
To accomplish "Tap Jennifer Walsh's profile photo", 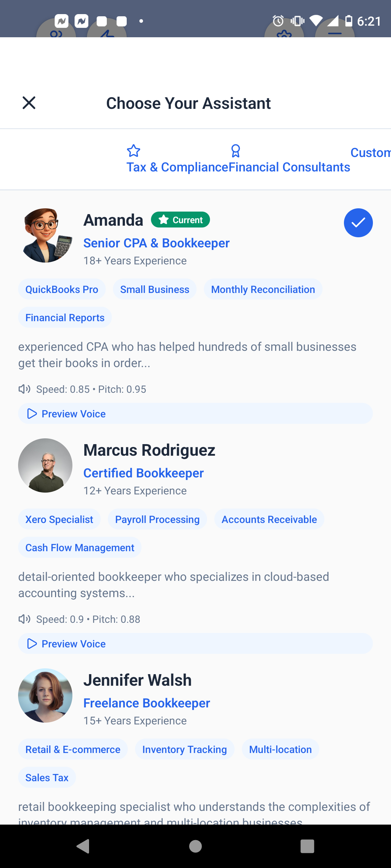I will pos(45,695).
